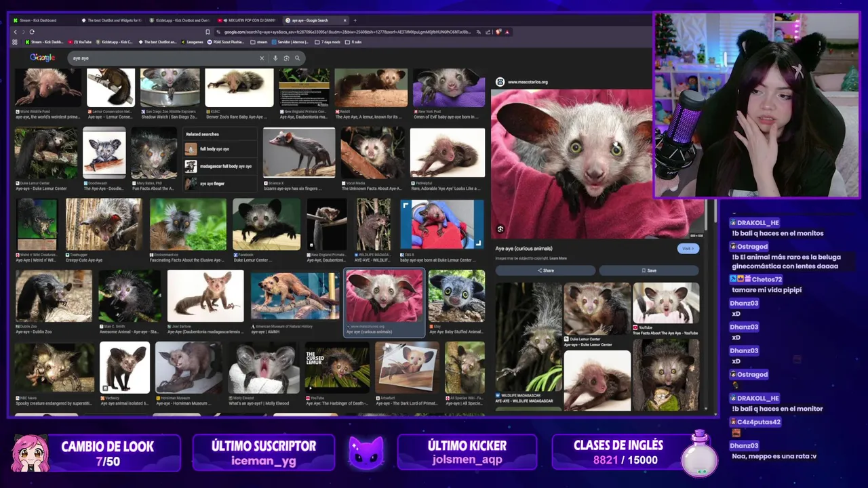Click the large aye aye preview image
Screen dimensions: 868x488
tap(597, 164)
